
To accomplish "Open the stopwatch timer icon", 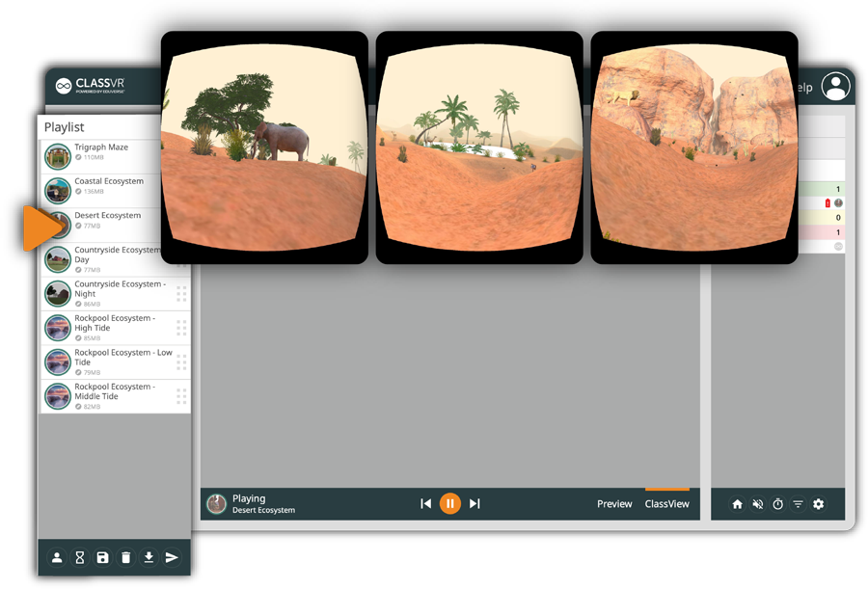I will coord(777,504).
